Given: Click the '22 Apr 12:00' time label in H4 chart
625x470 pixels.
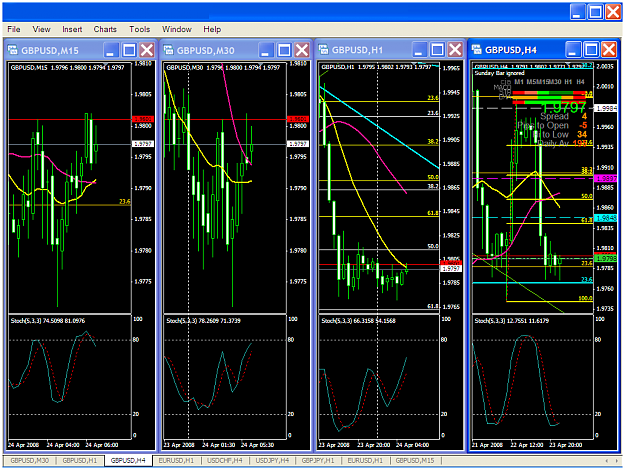Looking at the screenshot, I should point(527,445).
